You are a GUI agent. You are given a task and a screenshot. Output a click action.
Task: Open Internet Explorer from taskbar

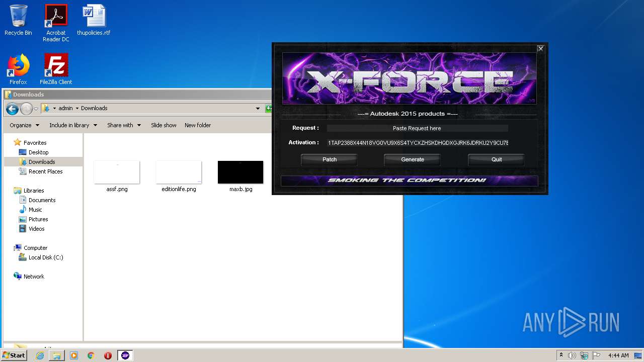(x=40, y=355)
